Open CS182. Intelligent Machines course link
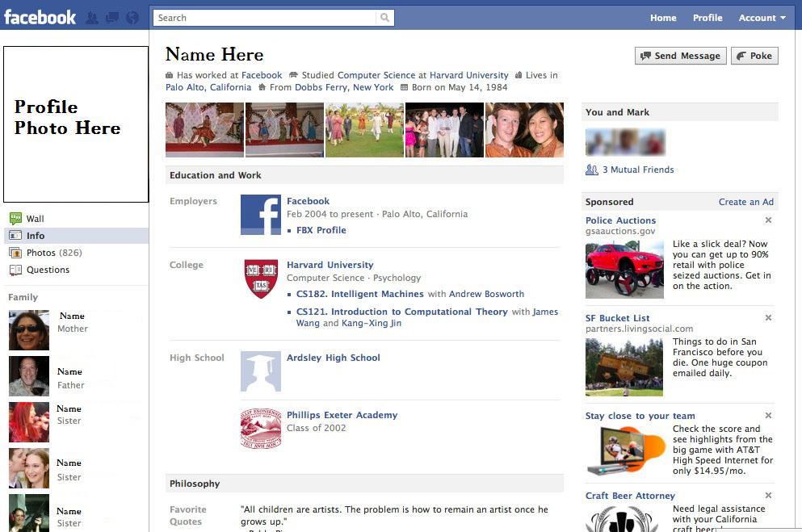 coord(360,294)
